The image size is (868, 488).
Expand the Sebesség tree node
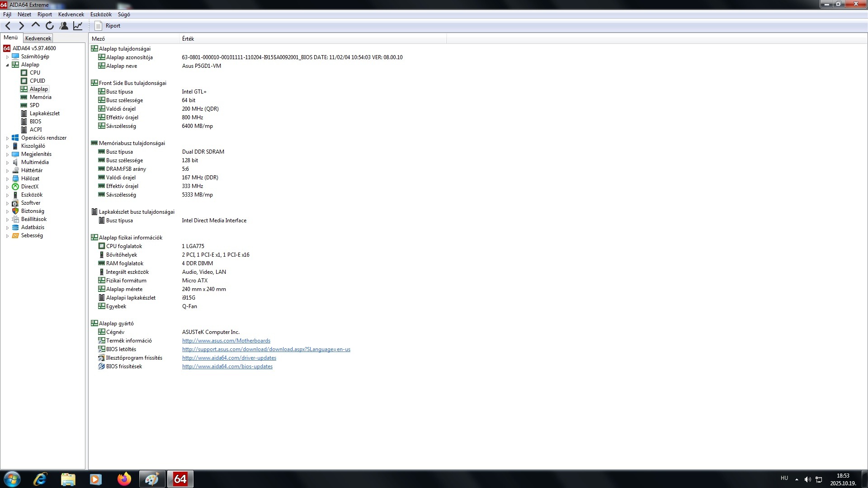pos(7,236)
